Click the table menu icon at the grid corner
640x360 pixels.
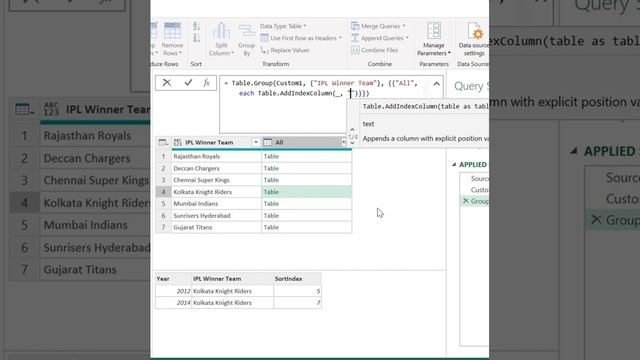(163, 142)
